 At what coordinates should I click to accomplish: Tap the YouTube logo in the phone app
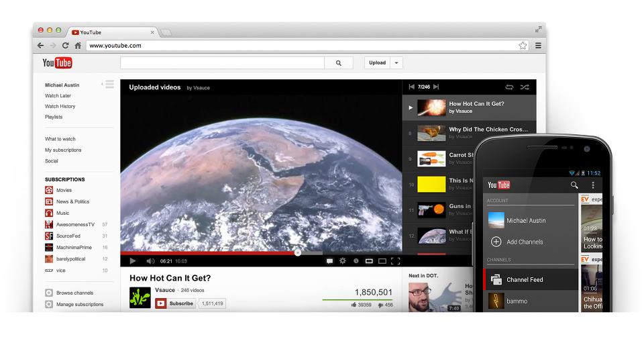[x=498, y=185]
